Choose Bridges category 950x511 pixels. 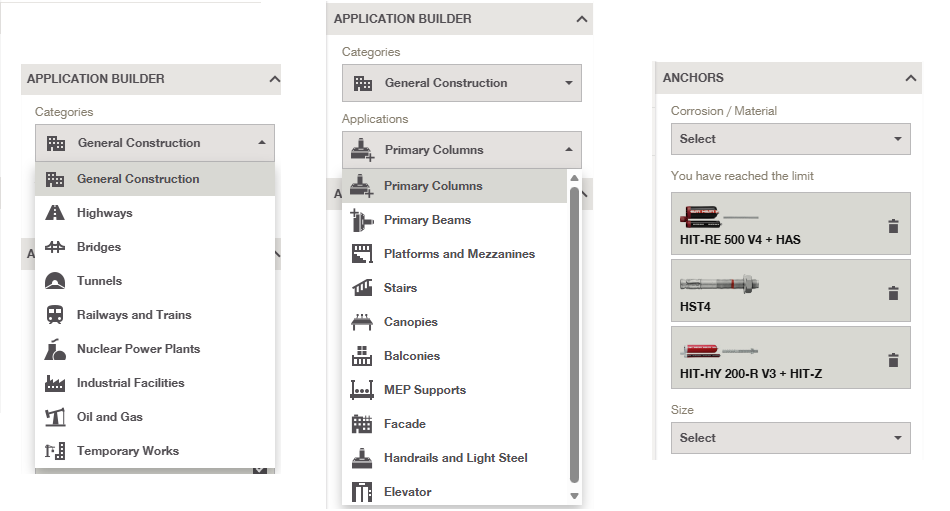click(154, 247)
